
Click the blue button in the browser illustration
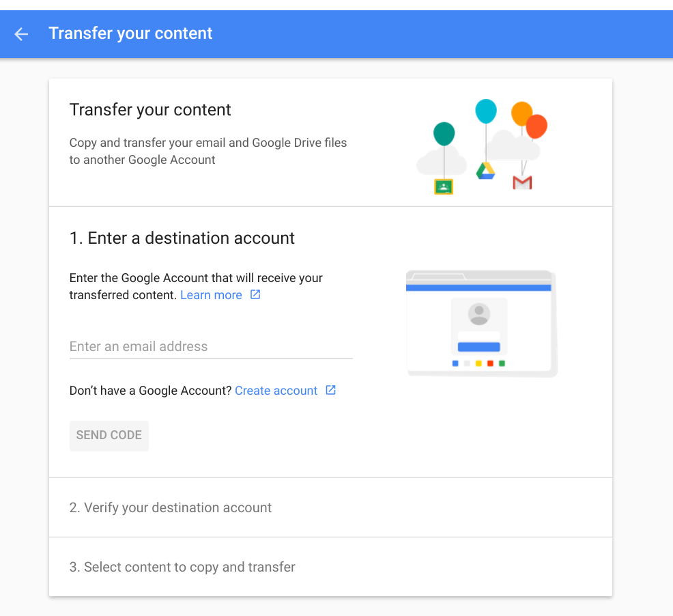[x=480, y=348]
